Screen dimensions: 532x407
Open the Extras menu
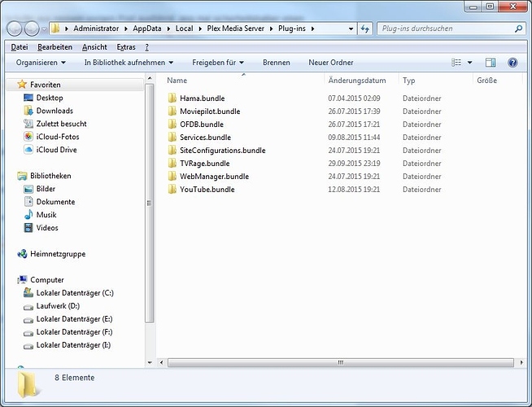click(126, 47)
